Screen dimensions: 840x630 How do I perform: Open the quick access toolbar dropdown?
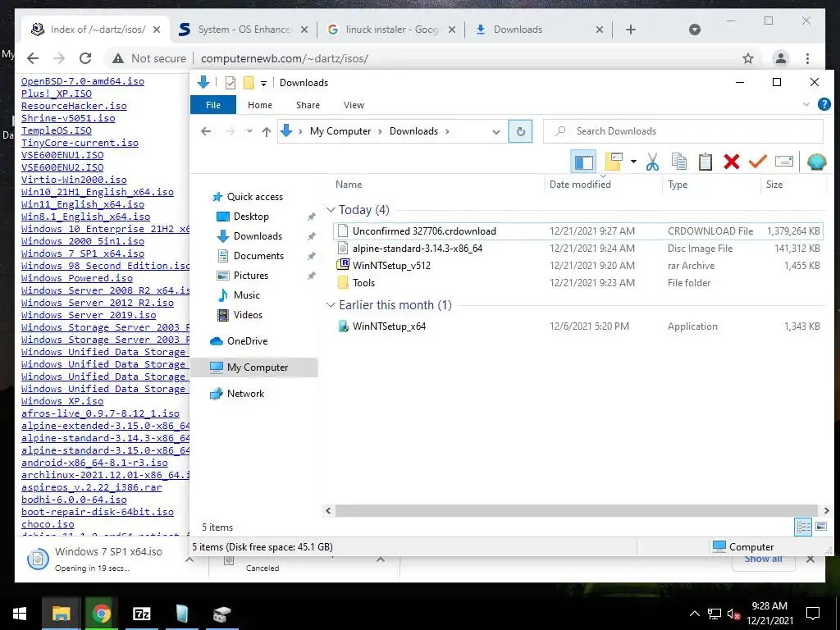[x=263, y=83]
